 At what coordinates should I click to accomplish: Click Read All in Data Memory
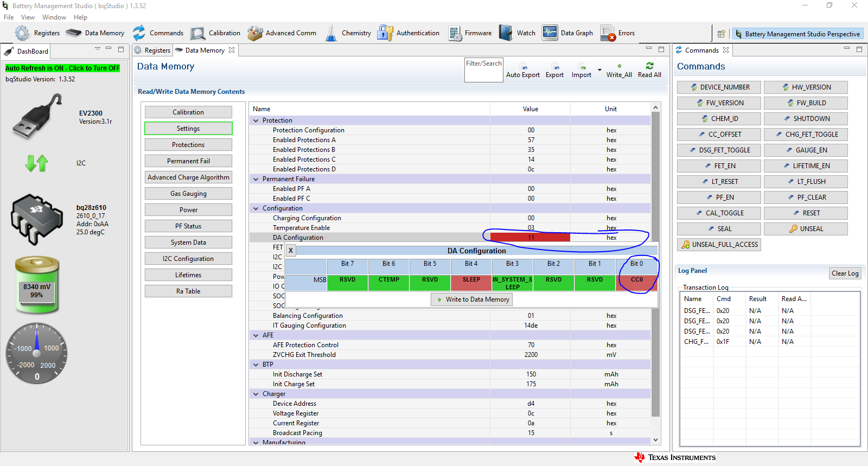[x=649, y=71]
